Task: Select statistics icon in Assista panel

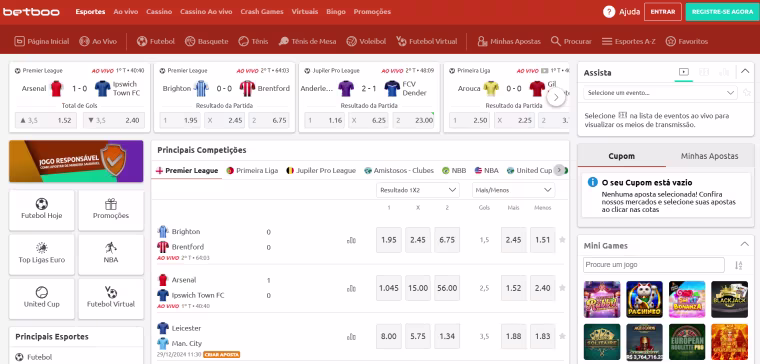Action: pyautogui.click(x=724, y=72)
